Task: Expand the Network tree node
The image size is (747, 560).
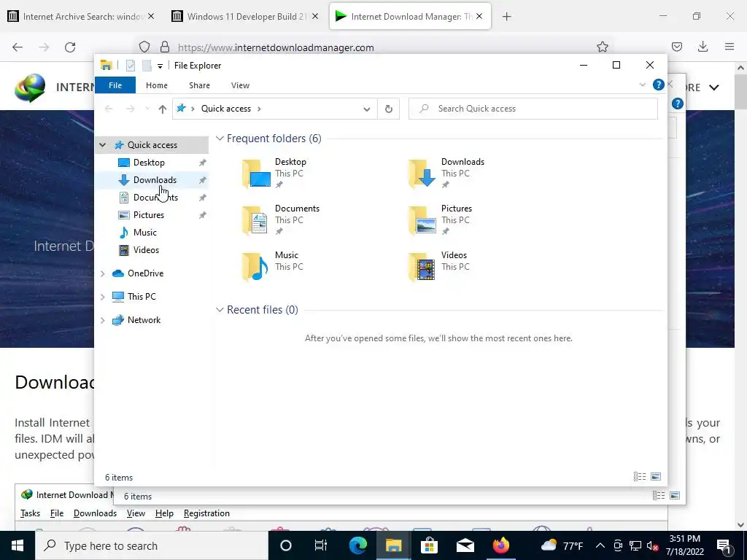Action: (102, 320)
